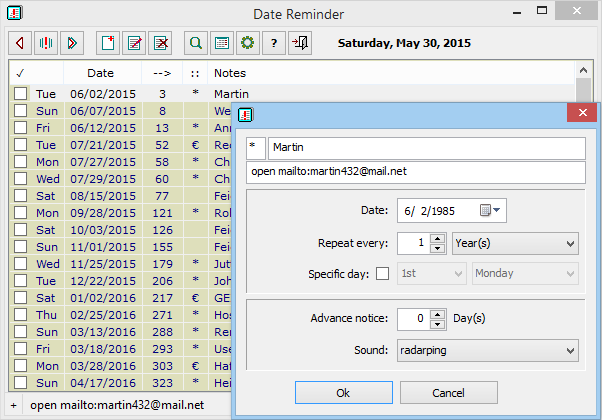Check the box for Tue 06/02/2015 row
The height and width of the screenshot is (420, 602).
(x=20, y=94)
